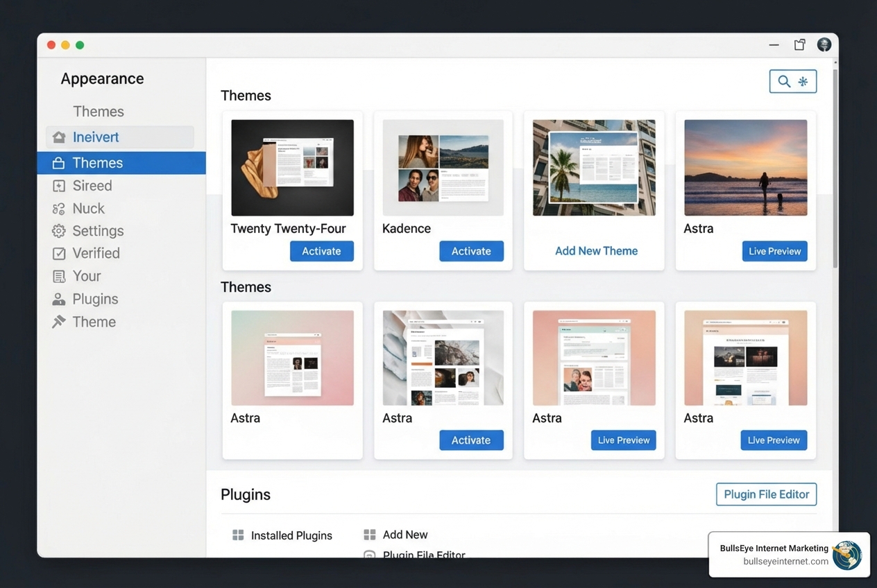Viewport: 877px width, 588px height.
Task: Click the person icon beside Plugins
Action: [x=59, y=300]
